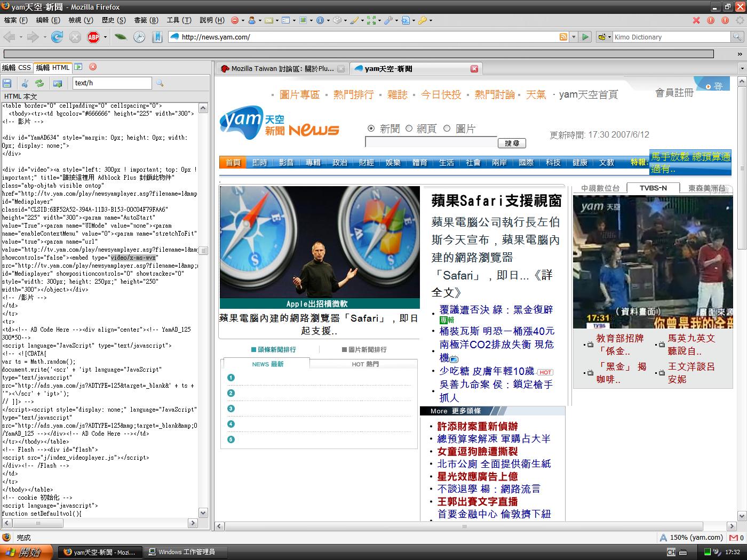
Task: Select the 網頁 radio button
Action: (409, 129)
